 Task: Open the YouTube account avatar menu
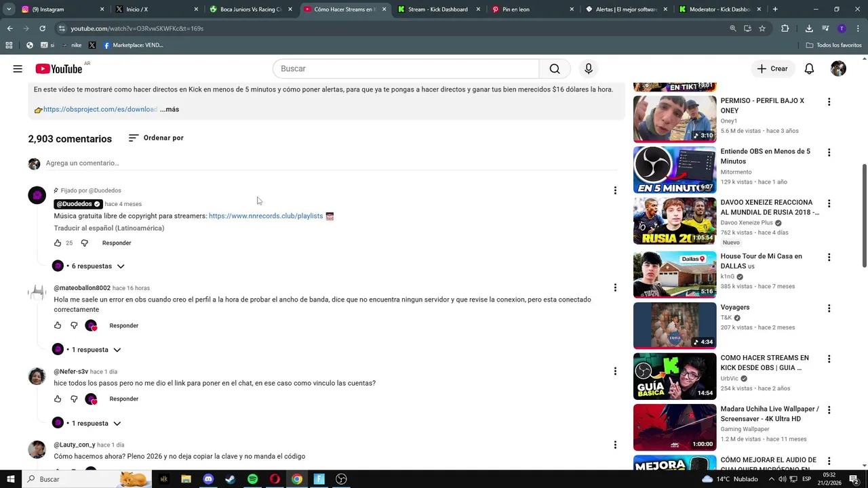pyautogui.click(x=838, y=68)
